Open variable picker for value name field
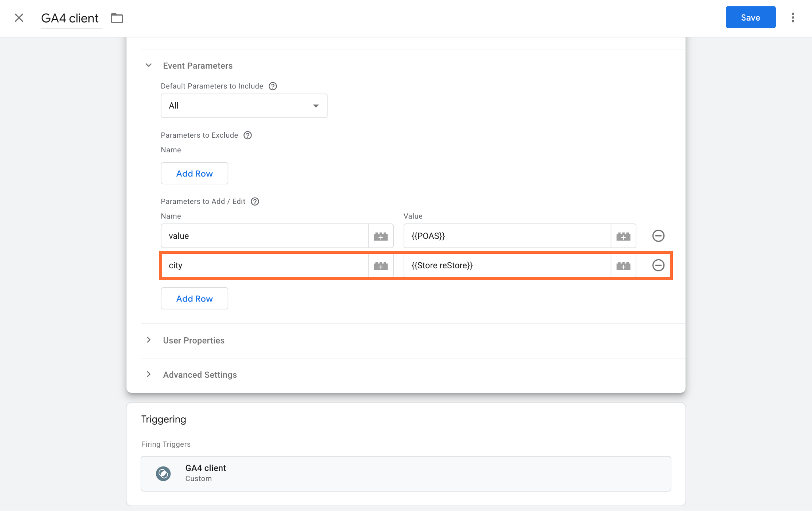This screenshot has width=812, height=511. (381, 236)
